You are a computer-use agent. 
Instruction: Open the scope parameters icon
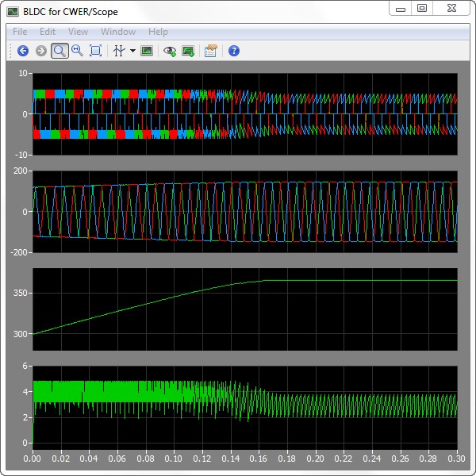210,51
